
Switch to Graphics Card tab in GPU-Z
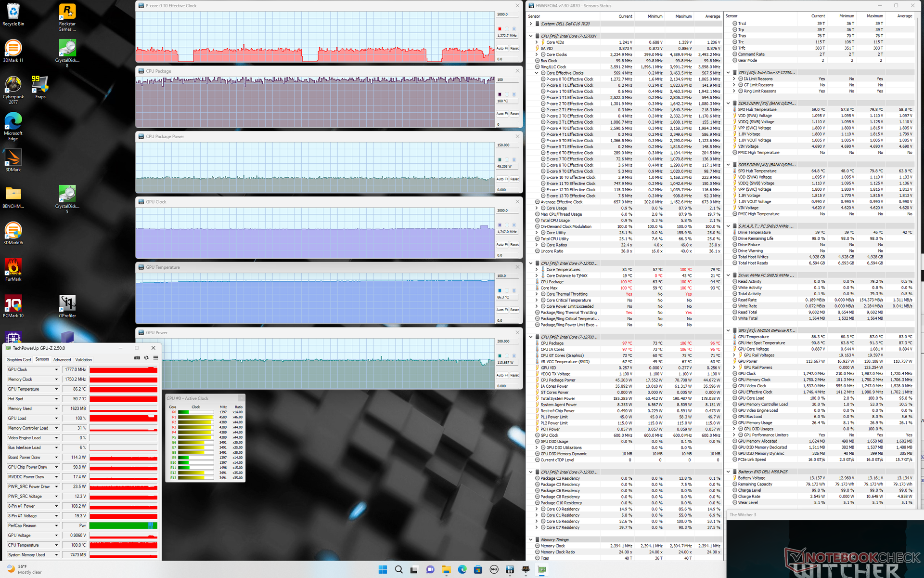[19, 360]
